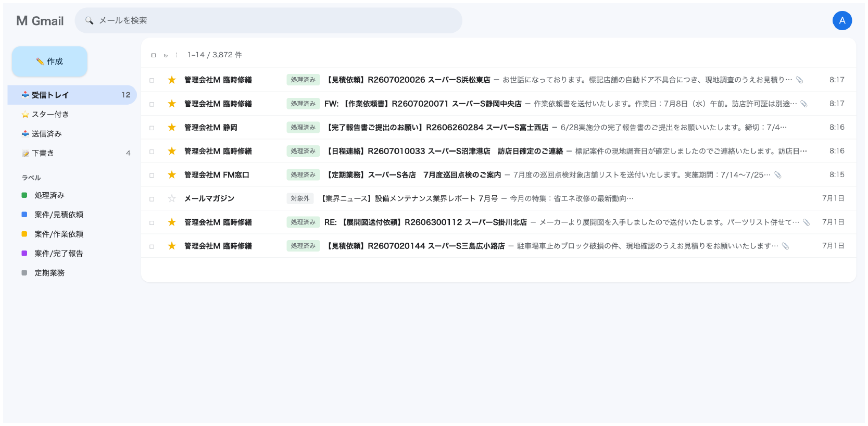Image resolution: width=868 pixels, height=426 pixels.
Task: Unstar the スーパーS浜松東店 email
Action: coord(172,80)
